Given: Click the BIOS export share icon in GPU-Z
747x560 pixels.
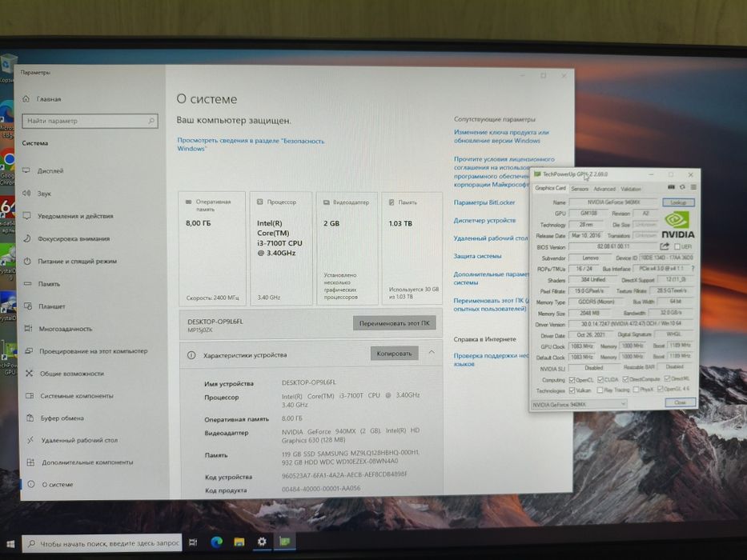Looking at the screenshot, I should point(664,246).
